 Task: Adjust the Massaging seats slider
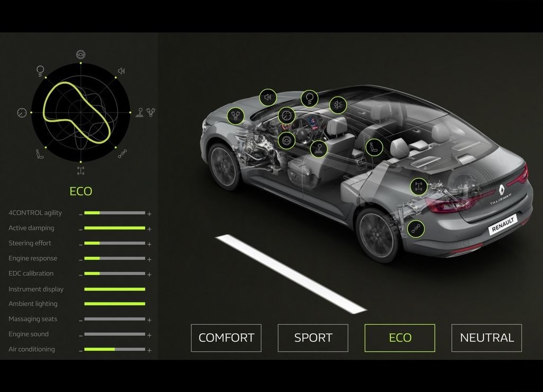pyautogui.click(x=115, y=319)
